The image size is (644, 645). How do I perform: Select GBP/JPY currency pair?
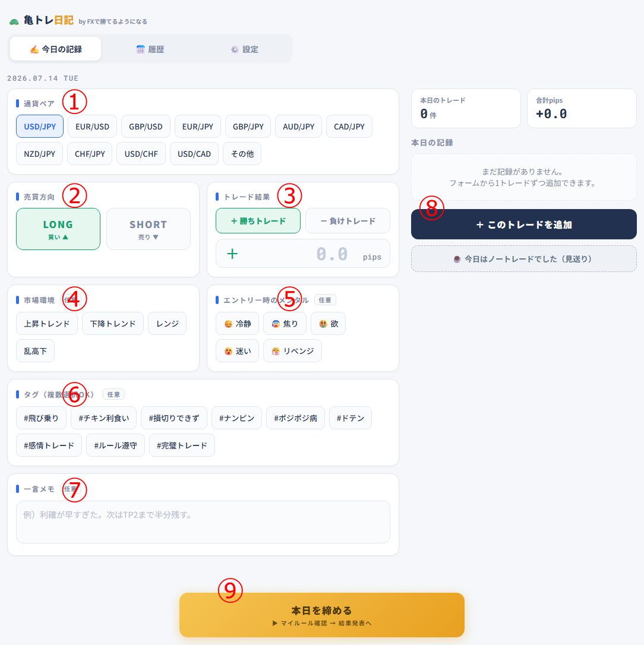tap(248, 127)
